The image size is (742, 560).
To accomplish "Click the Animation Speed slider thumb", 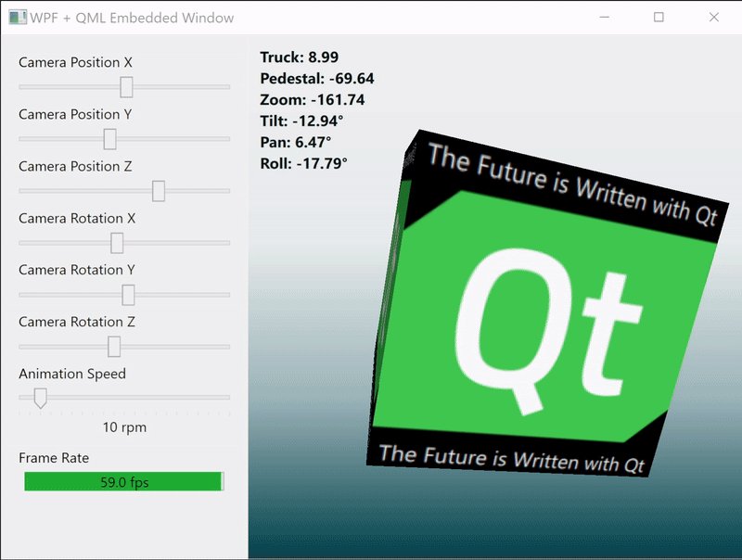I will (x=39, y=398).
